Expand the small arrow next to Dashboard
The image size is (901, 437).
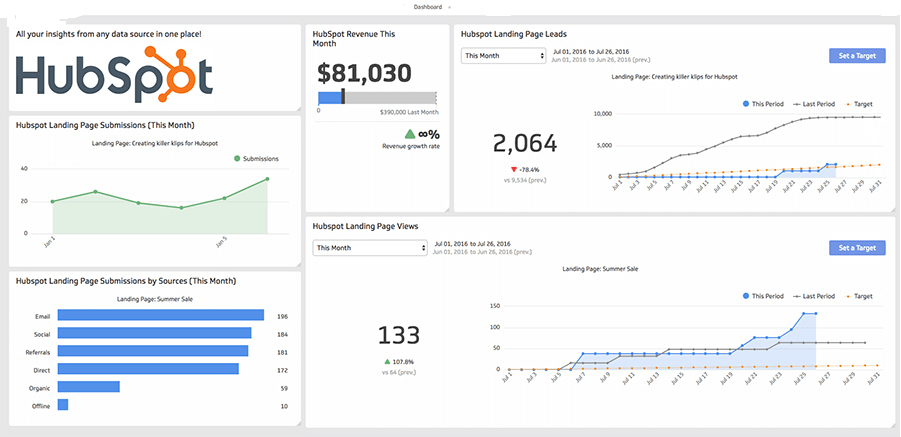pos(449,7)
